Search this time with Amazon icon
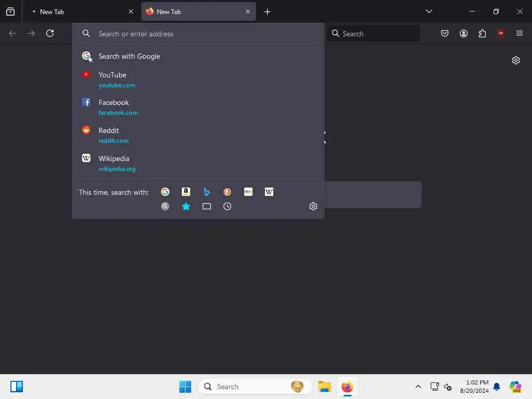Viewport: 532px width, 399px height. click(x=186, y=192)
